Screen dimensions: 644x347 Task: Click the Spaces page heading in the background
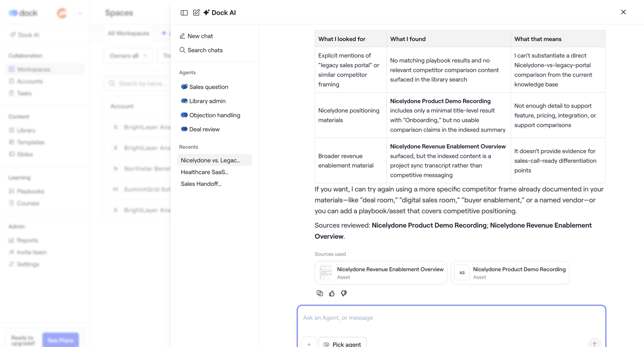[x=119, y=13]
